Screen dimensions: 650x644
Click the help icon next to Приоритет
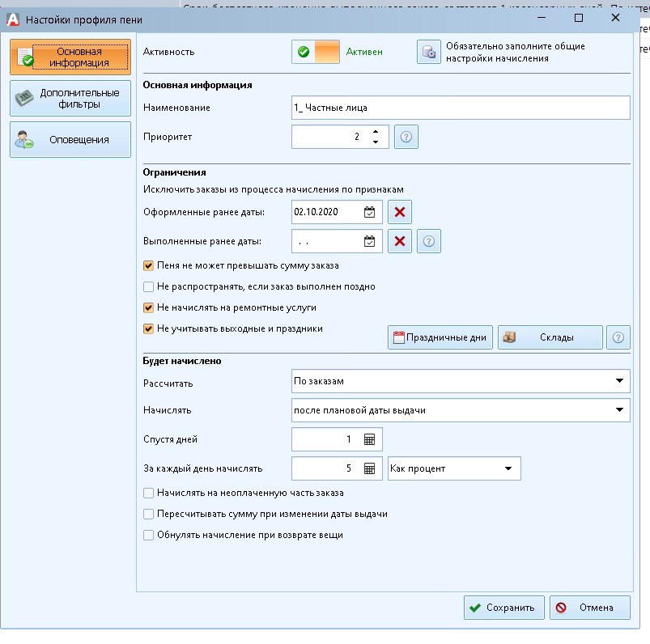[406, 138]
